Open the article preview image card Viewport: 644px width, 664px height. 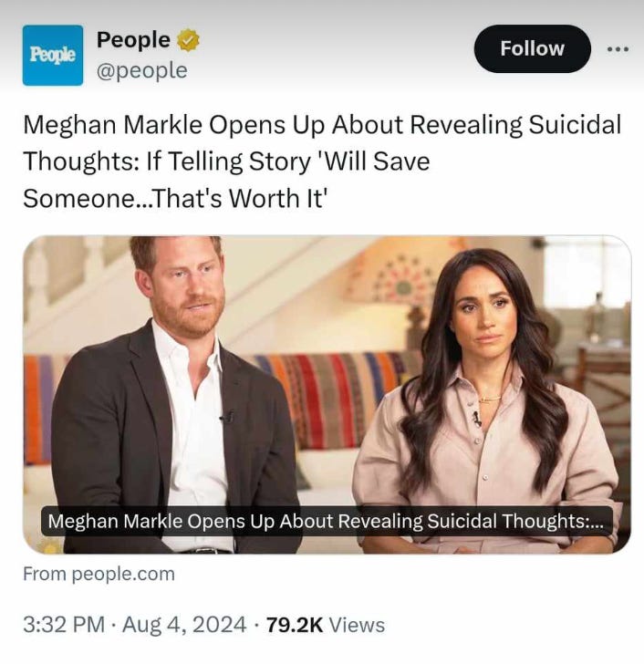327,394
